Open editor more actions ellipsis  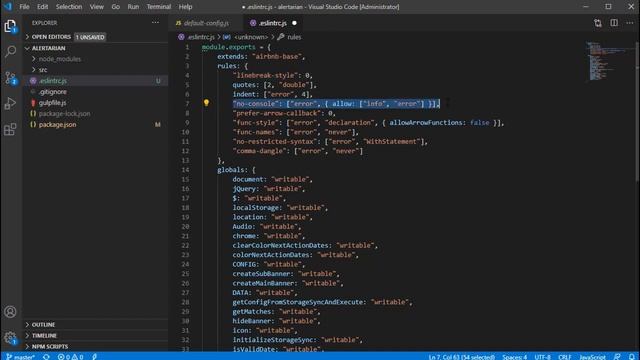[x=629, y=23]
